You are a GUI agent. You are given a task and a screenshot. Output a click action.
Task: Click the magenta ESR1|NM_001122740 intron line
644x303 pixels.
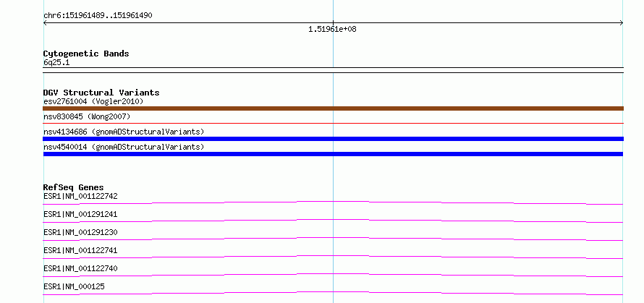click(333, 275)
